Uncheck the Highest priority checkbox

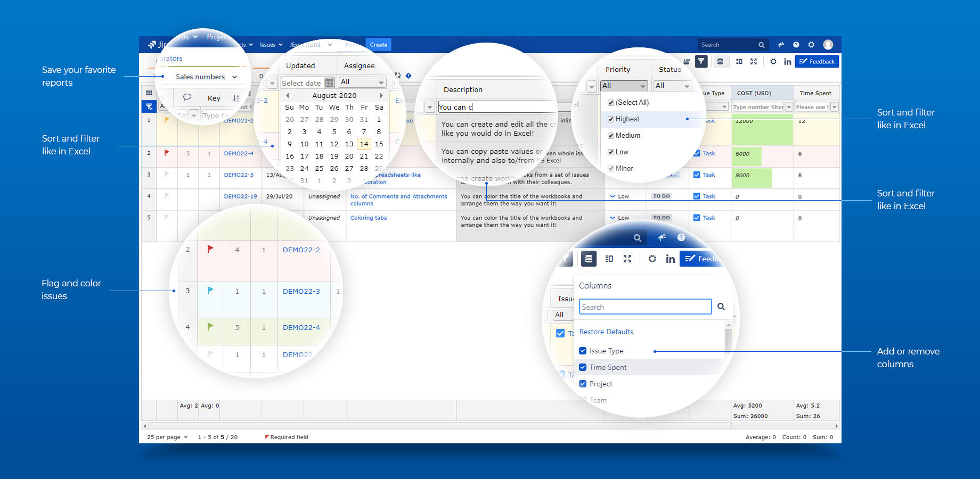tap(611, 119)
